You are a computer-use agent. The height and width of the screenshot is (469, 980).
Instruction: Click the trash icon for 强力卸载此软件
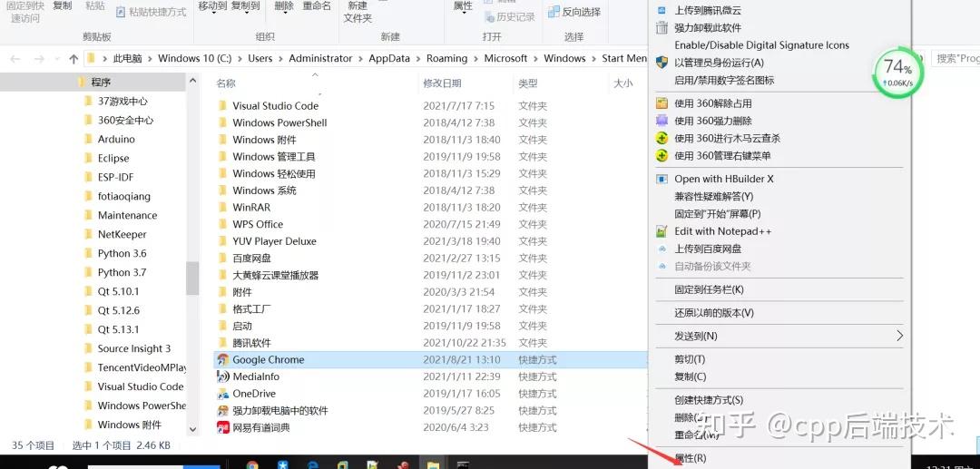coord(661,27)
